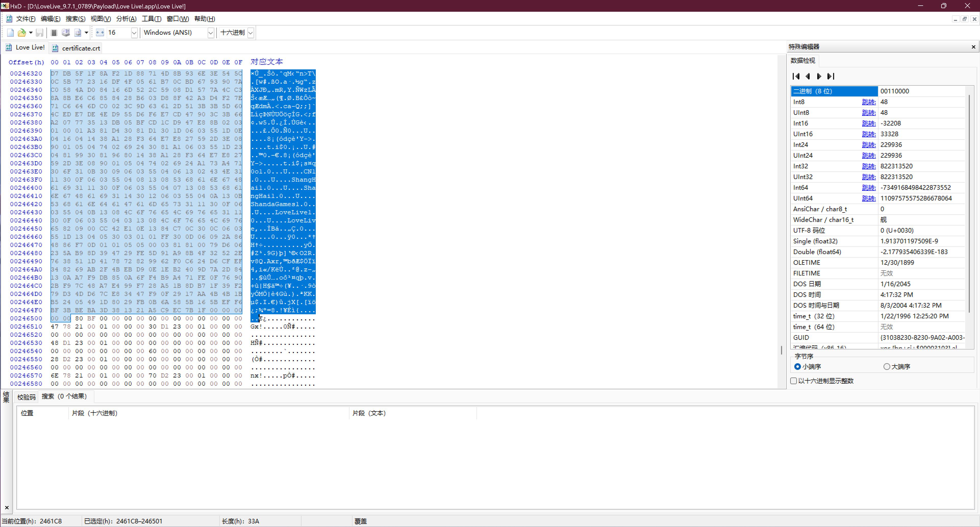This screenshot has height=527, width=980.
Task: Open the 工具(T) menu
Action: (152, 19)
